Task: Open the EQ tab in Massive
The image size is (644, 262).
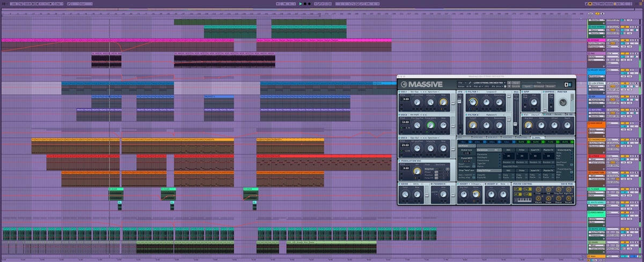Action: click(570, 115)
